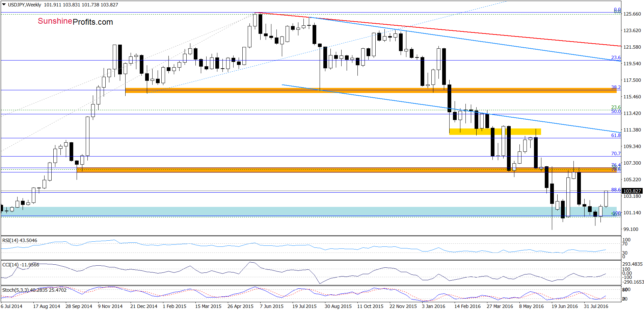
Task: Select the USDJPY,Weekly chart title
Action: pos(24,5)
